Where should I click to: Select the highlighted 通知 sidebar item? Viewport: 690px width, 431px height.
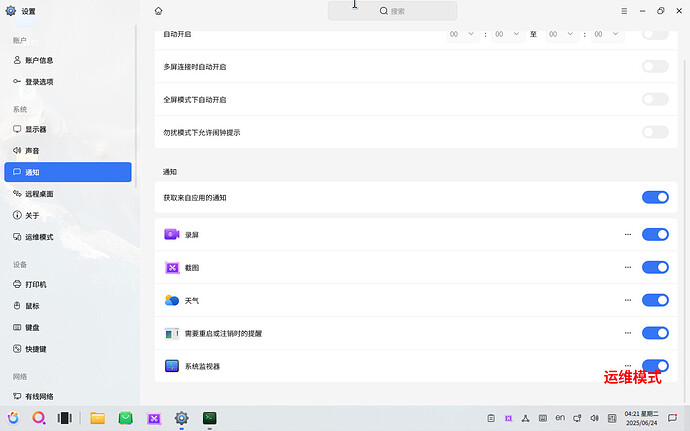pyautogui.click(x=68, y=172)
